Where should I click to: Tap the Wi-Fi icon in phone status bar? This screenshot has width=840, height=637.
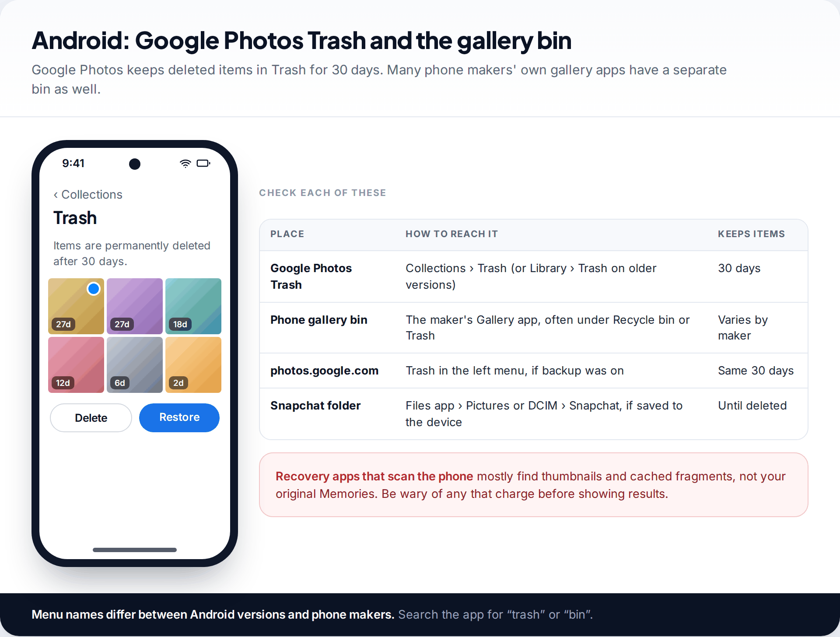pyautogui.click(x=185, y=163)
